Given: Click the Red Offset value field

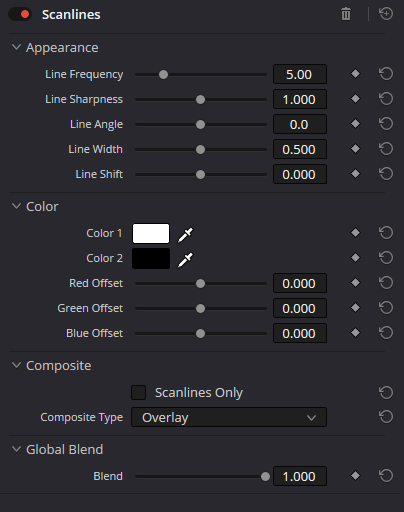Looking at the screenshot, I should [300, 283].
